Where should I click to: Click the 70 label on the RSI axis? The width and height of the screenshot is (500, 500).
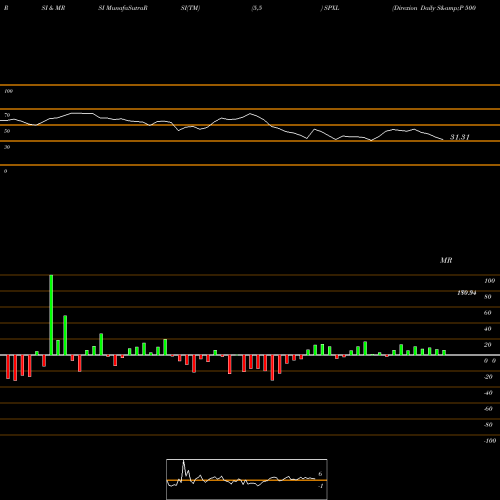click(7, 115)
